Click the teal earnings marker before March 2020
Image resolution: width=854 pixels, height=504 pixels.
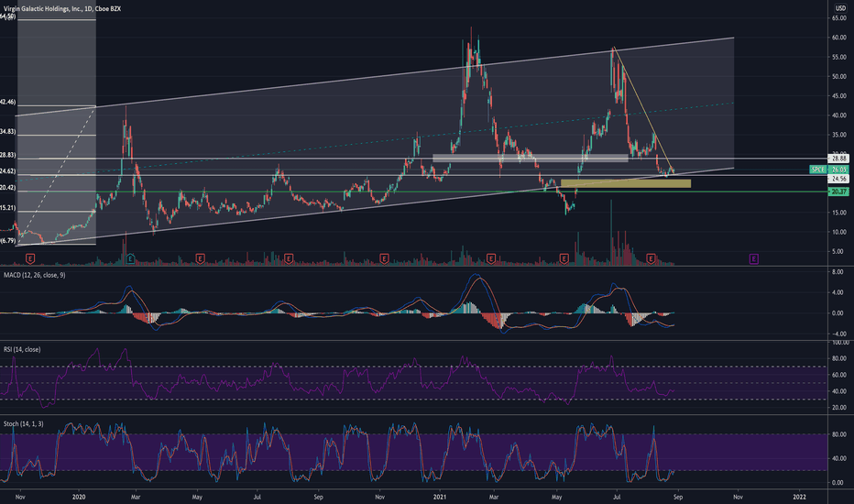[x=130, y=258]
